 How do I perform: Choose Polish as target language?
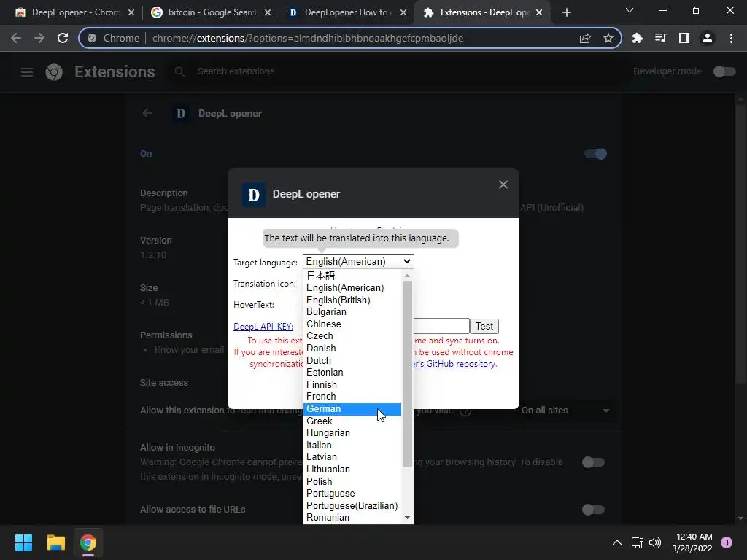352,481
